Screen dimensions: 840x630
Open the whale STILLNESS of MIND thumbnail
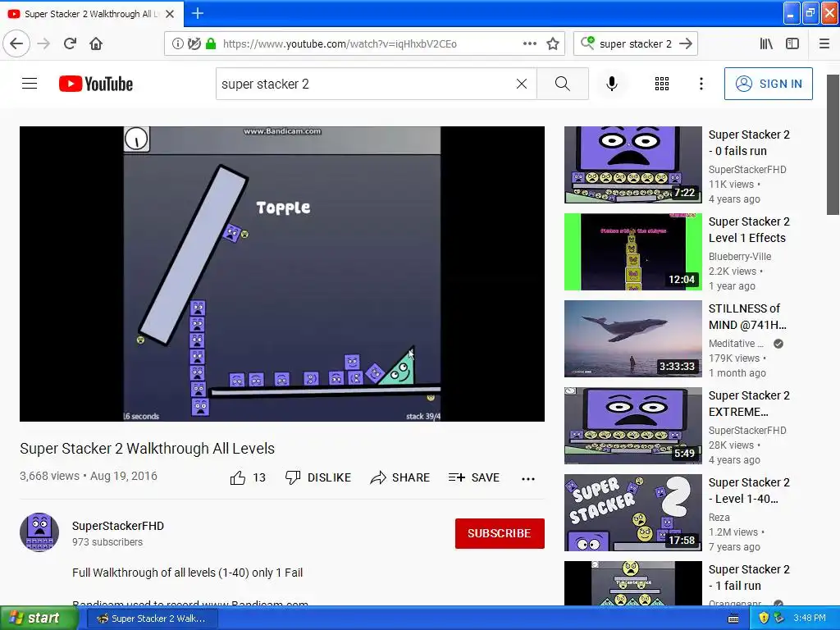pyautogui.click(x=632, y=339)
